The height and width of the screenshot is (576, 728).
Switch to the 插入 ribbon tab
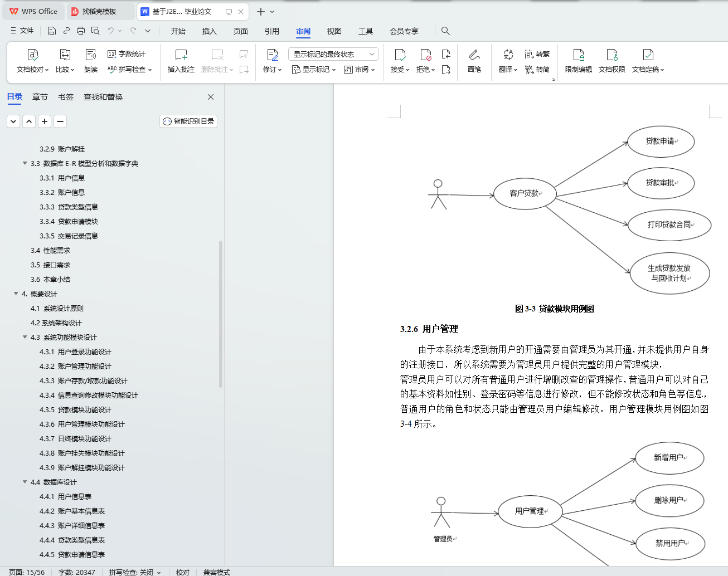[x=210, y=31]
